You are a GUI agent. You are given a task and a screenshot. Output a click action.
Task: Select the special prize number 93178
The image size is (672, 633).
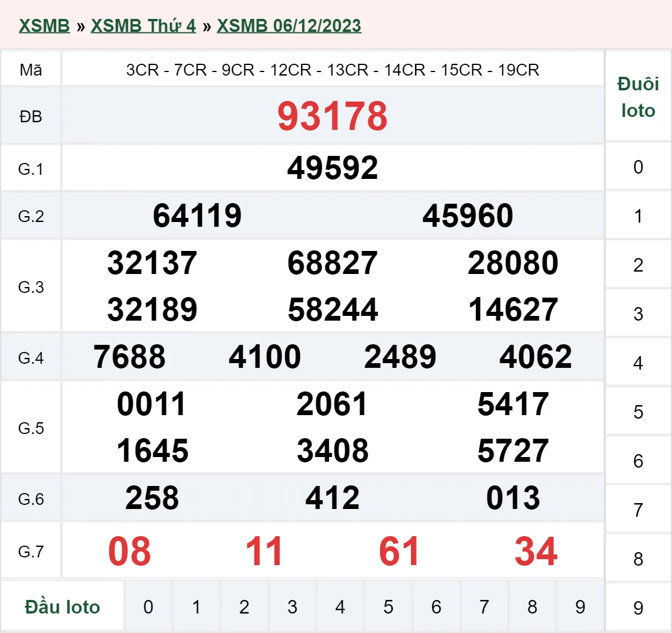point(333,116)
